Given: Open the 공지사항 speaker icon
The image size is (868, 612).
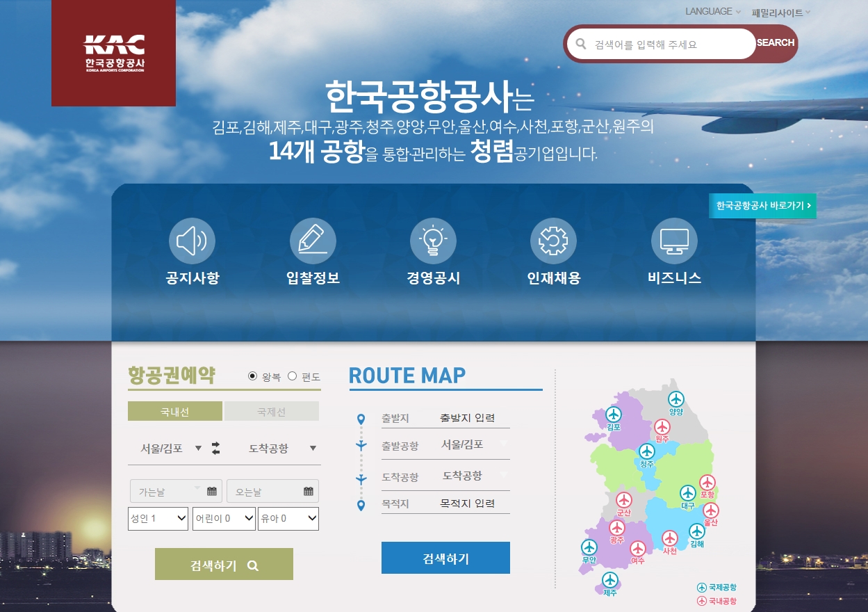Looking at the screenshot, I should tap(192, 241).
